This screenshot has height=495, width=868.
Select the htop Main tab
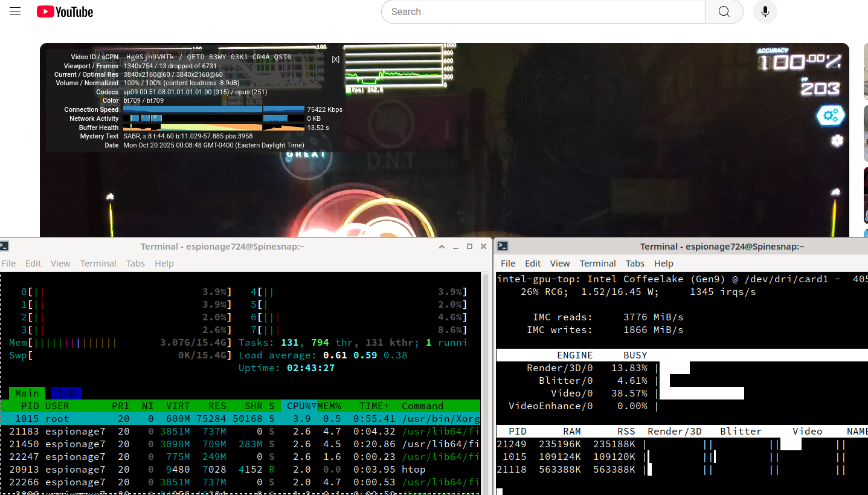coord(27,393)
